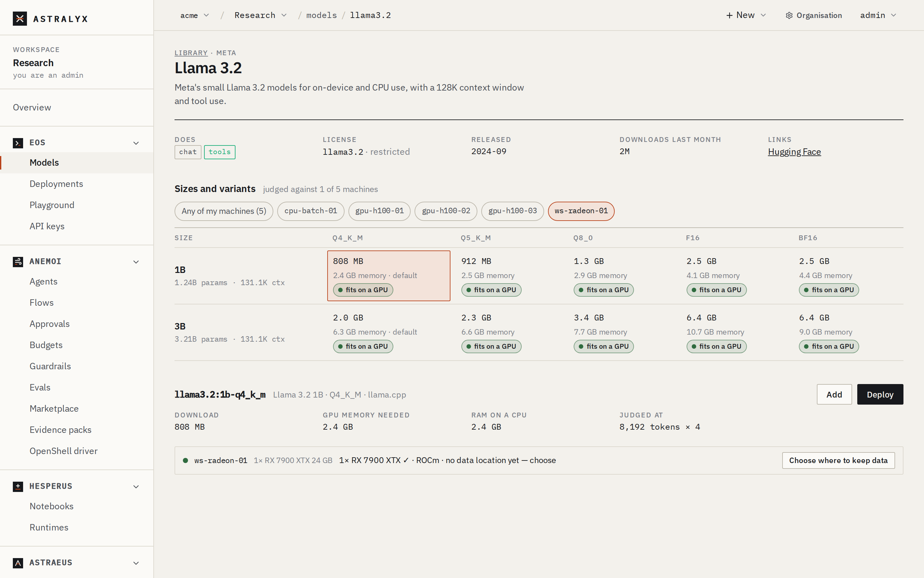Screen dimensions: 924x578
Task: Toggle the ws-radeon-01 machine filter
Action: [x=581, y=211]
